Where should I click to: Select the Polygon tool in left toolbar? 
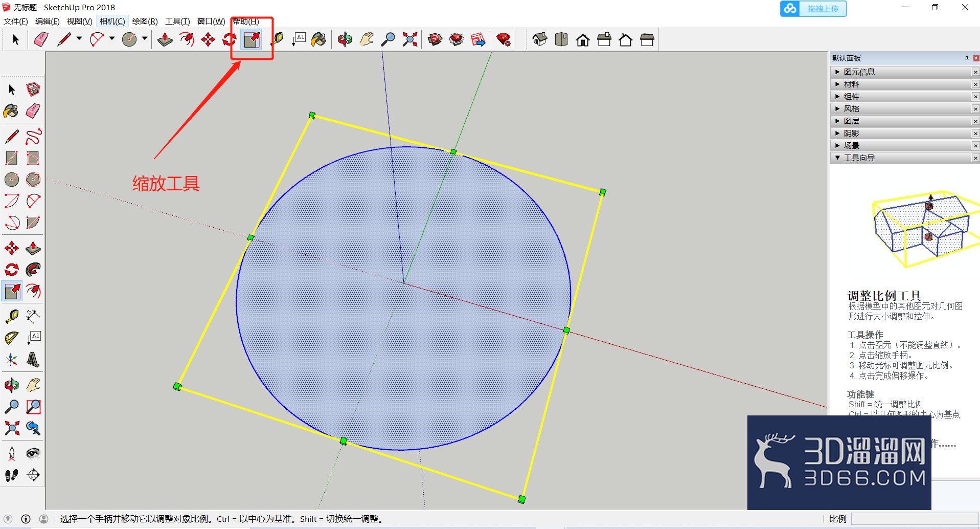33,180
